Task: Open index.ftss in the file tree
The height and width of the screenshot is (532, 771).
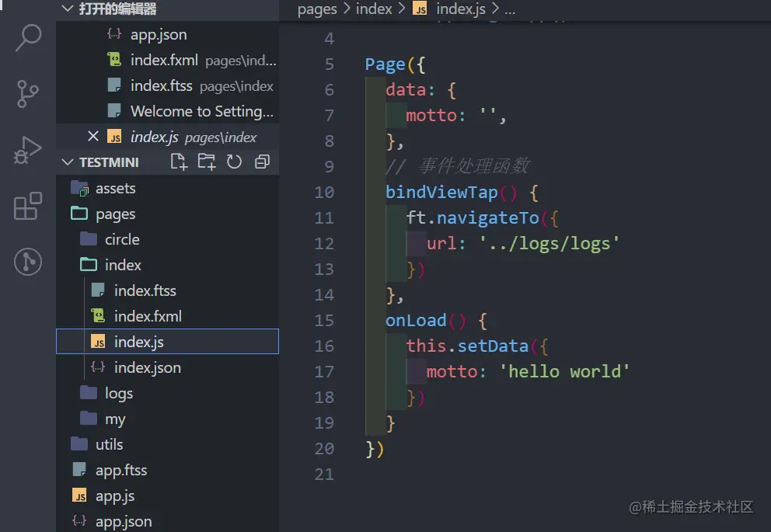Action: click(168, 290)
